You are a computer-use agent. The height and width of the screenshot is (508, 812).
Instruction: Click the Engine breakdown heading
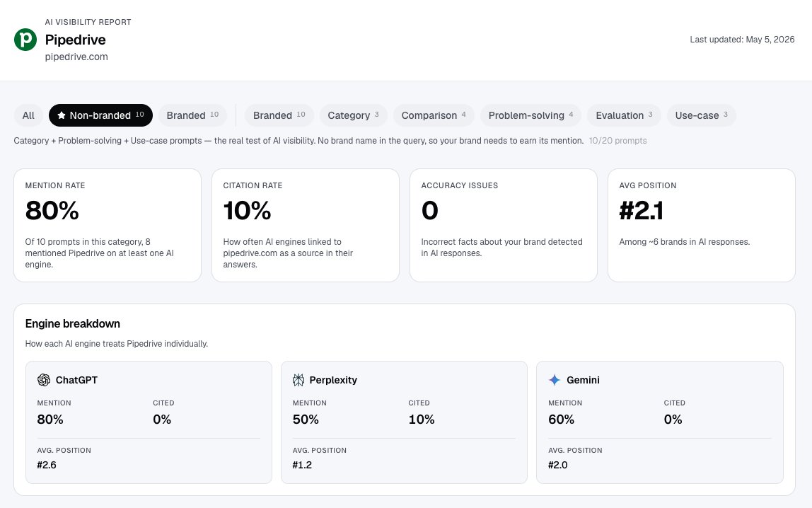click(x=72, y=323)
